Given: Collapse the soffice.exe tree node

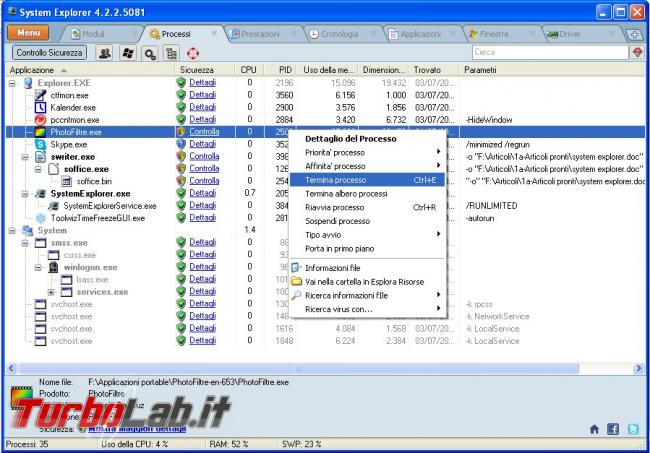Looking at the screenshot, I should pos(38,169).
